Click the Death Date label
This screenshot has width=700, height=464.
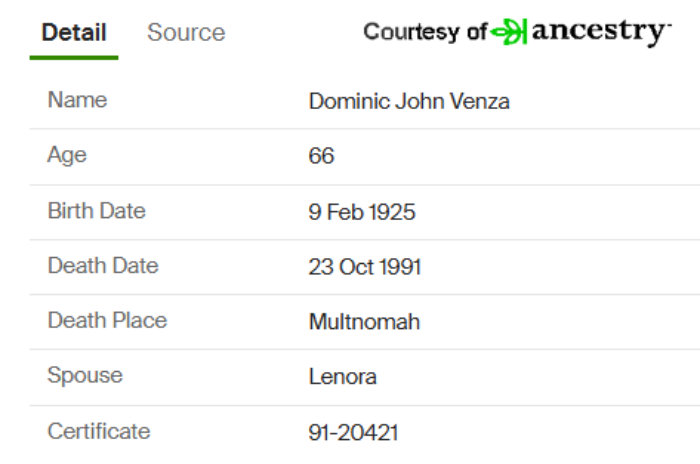click(x=103, y=266)
